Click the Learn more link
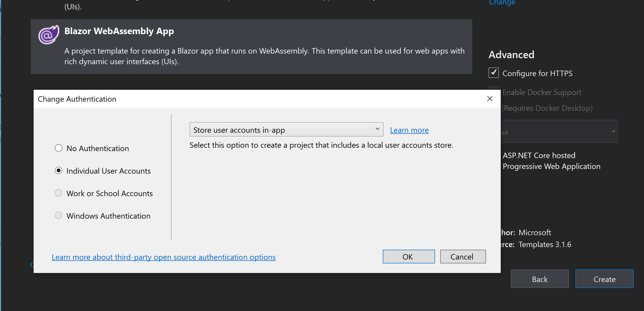Viewport: 644px width, 311px height. pyautogui.click(x=409, y=130)
